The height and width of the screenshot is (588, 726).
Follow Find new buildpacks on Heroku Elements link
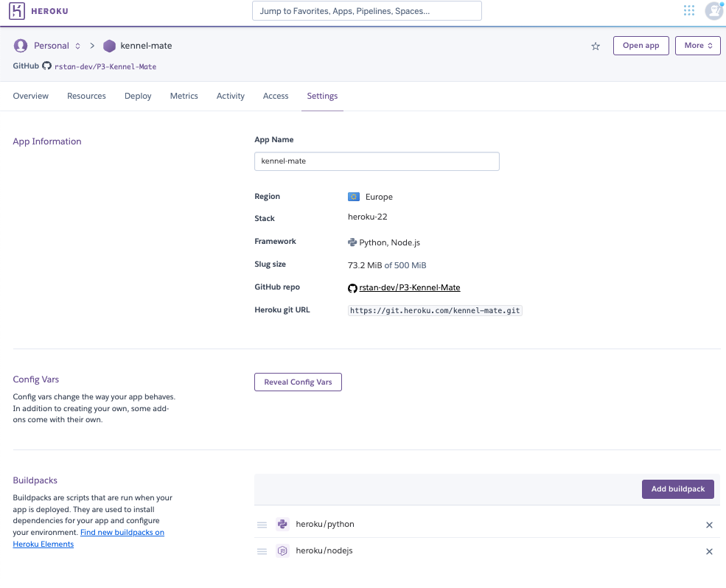pos(122,533)
